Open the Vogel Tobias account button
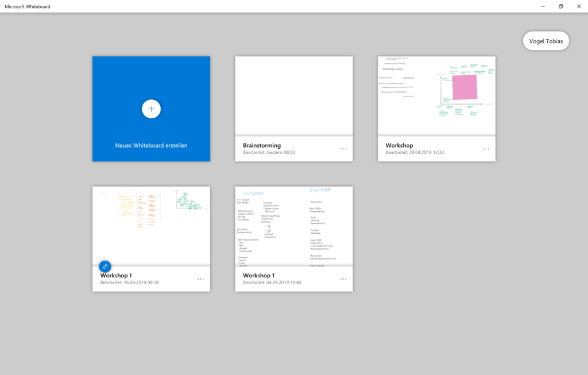Image resolution: width=588 pixels, height=375 pixels. tap(546, 41)
